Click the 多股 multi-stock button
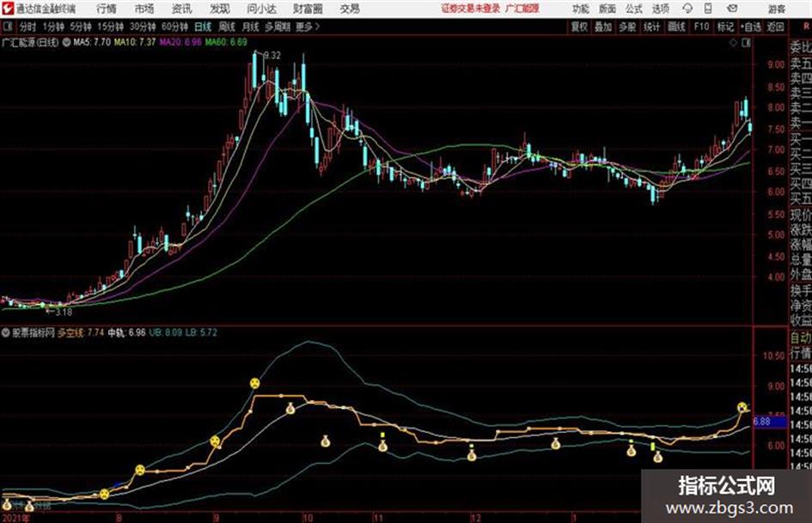This screenshot has height=523, width=812. click(627, 27)
